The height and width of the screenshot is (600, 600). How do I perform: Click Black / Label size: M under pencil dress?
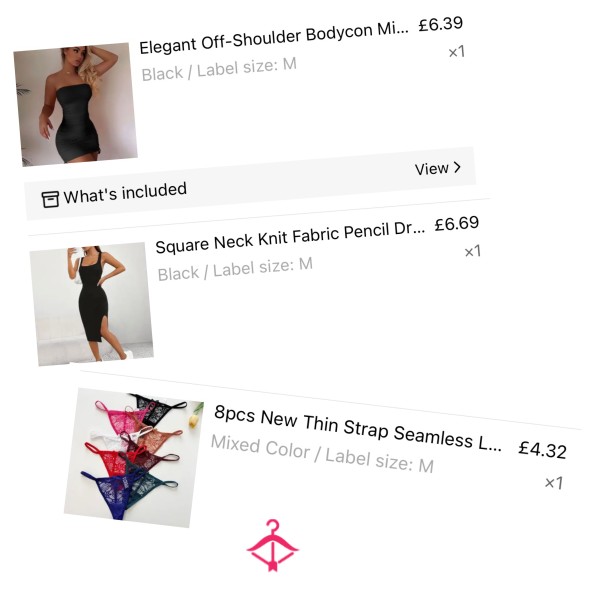[x=235, y=269]
